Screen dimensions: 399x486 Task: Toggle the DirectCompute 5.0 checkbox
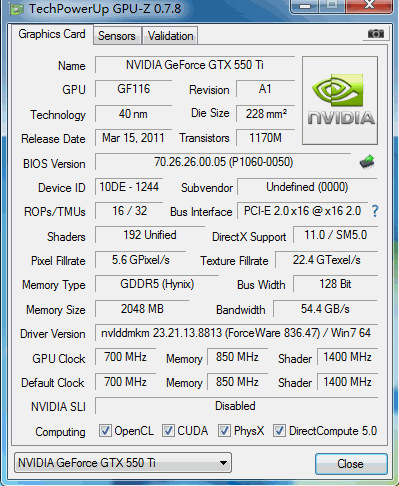coord(279,430)
